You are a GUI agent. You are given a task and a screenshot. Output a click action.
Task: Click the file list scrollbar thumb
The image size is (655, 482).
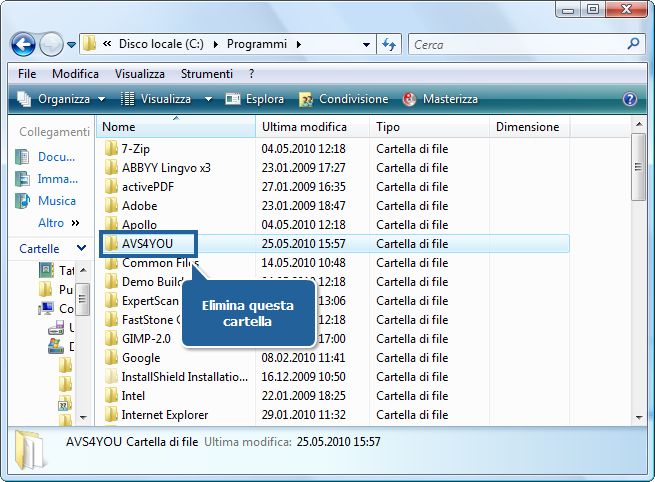(639, 167)
